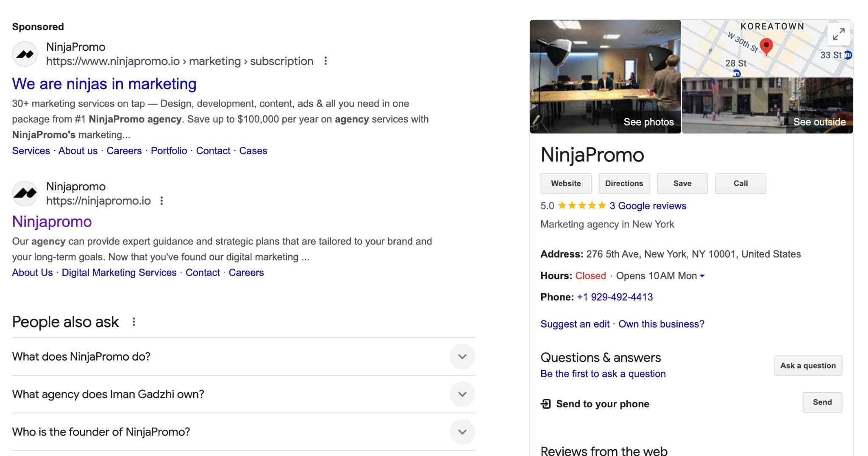This screenshot has height=456, width=868.
Task: Open Contact sitelink in sponsored result
Action: click(x=213, y=151)
